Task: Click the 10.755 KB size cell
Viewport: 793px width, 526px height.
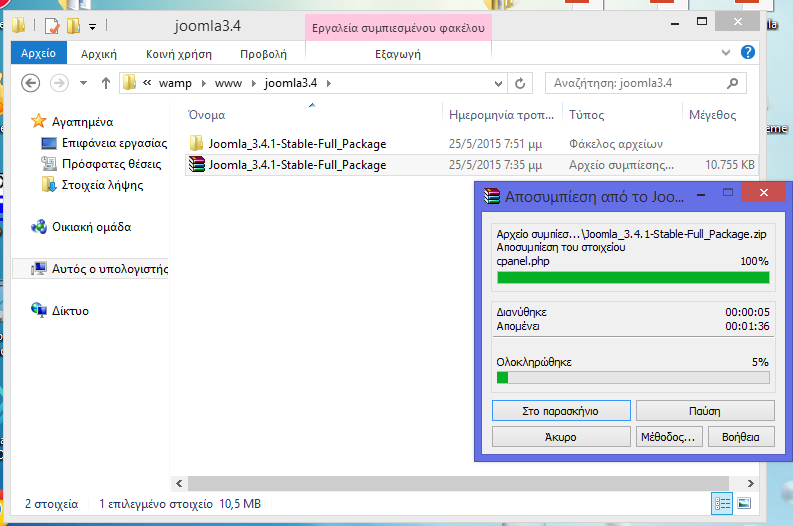Action: (729, 165)
